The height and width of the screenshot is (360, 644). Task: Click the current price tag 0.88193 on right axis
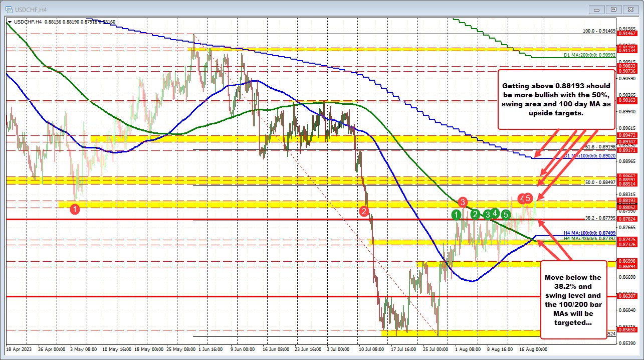(626, 200)
